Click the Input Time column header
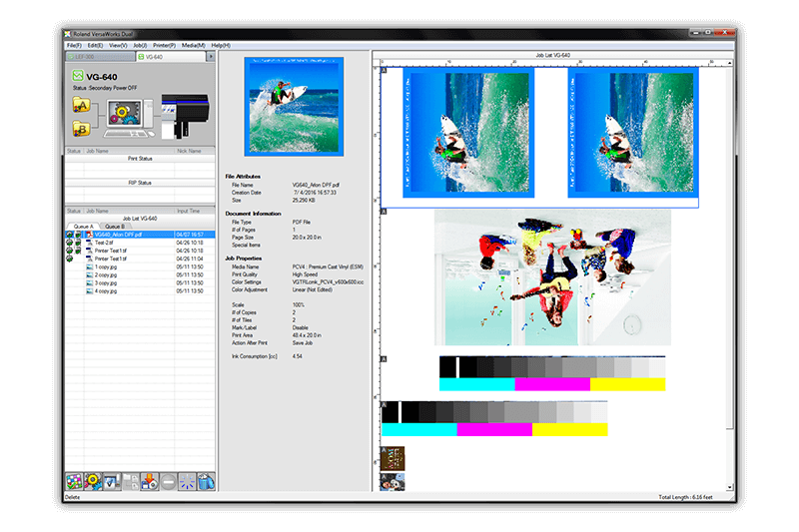The width and height of the screenshot is (799, 532). coord(189,212)
